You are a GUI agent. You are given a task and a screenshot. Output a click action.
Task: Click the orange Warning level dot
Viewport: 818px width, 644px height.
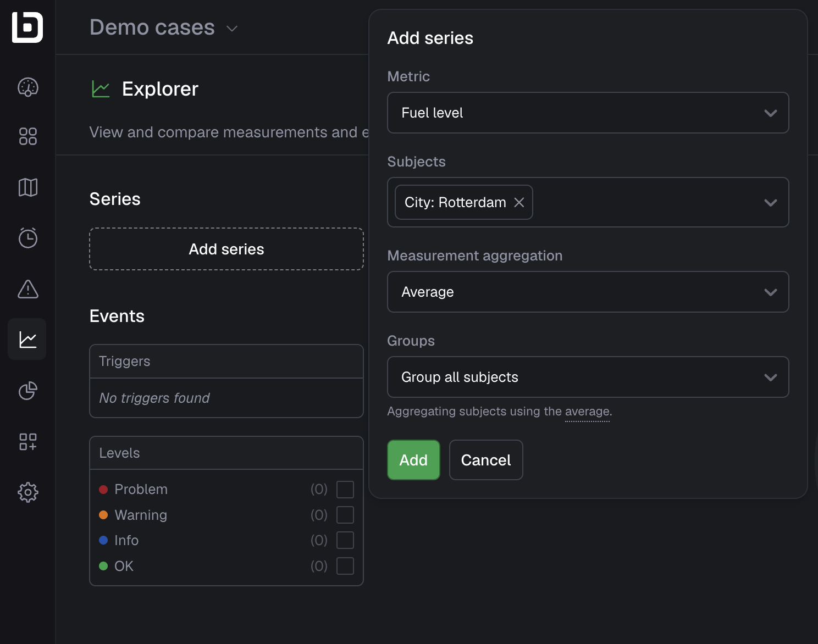[103, 515]
